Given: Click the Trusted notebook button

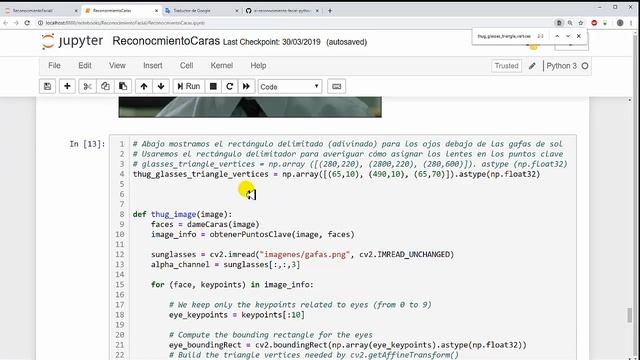Looking at the screenshot, I should pyautogui.click(x=507, y=66).
